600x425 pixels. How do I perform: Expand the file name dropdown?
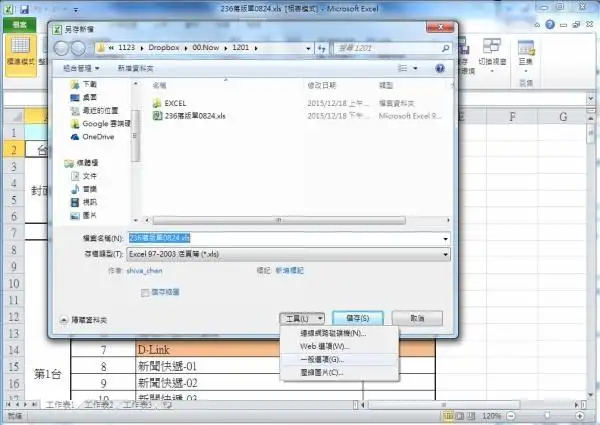tap(444, 238)
